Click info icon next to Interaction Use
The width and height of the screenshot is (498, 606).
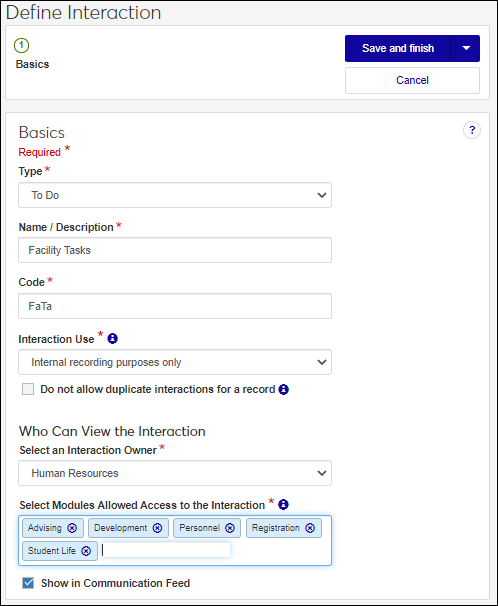[112, 339]
